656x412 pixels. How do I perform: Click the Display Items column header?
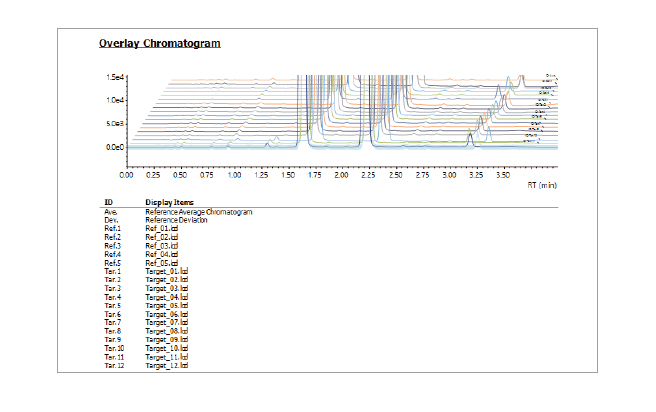pyautogui.click(x=166, y=202)
